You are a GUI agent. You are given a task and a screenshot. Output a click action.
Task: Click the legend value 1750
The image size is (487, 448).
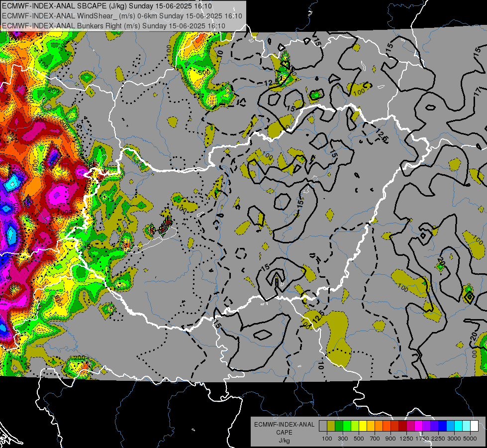tap(422, 439)
